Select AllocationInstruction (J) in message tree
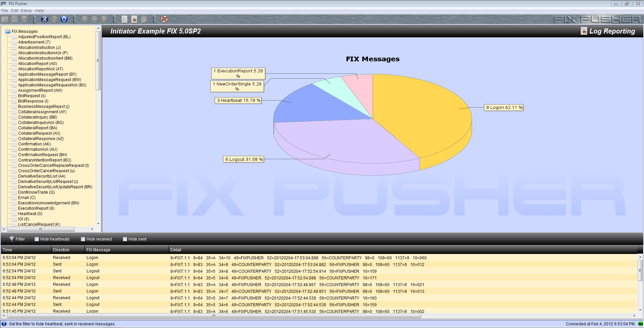The width and height of the screenshot is (644, 328). click(x=39, y=48)
